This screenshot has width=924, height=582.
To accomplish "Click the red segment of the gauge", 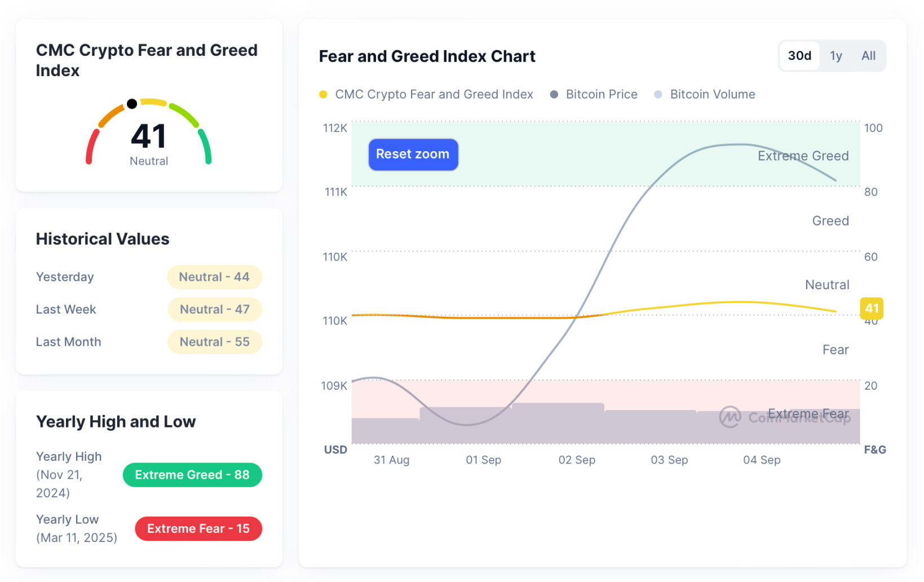I will point(91,146).
